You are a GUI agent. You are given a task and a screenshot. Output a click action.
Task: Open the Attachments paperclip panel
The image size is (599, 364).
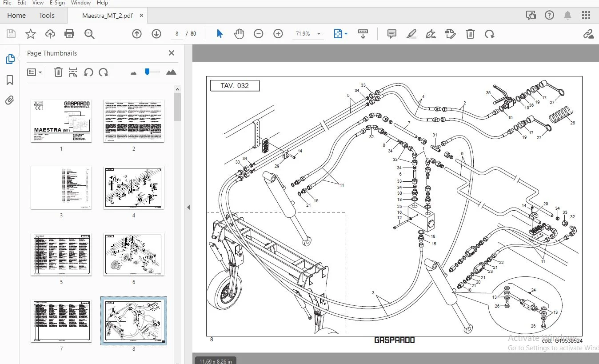10,100
